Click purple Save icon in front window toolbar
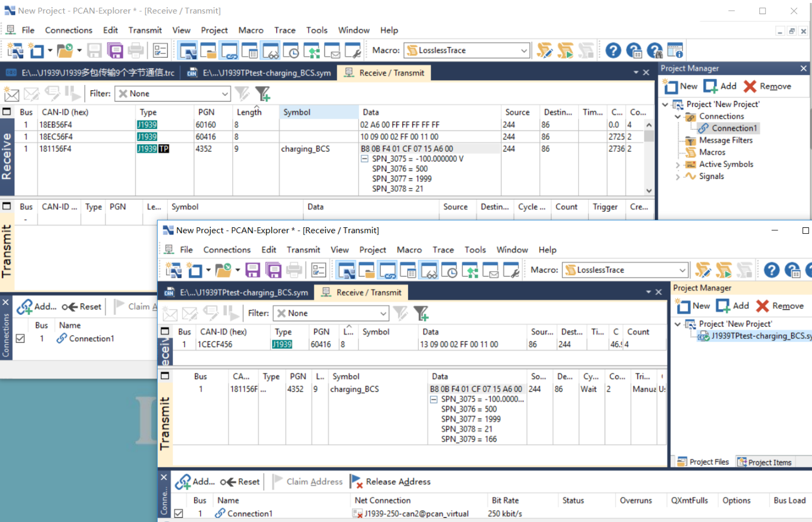Screen dimensions: 812x522 (253, 270)
